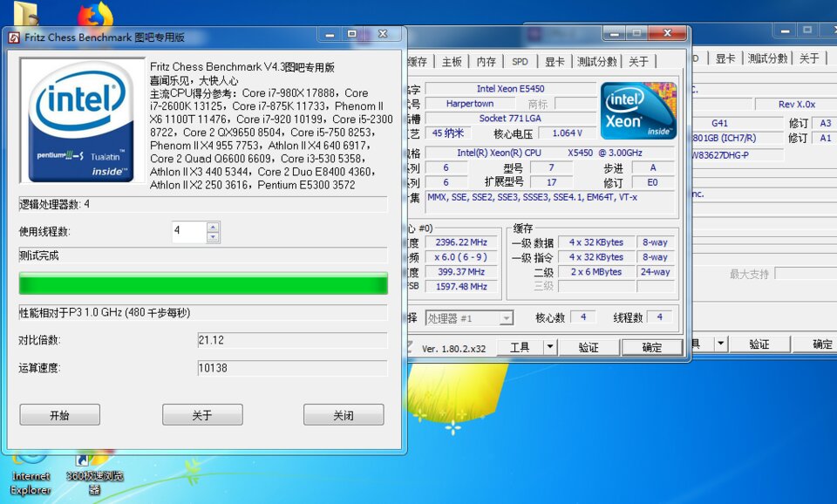Click the 二级 cache value '2 x 6 MBytes'
Image resolution: width=837 pixels, height=504 pixels.
[x=596, y=272]
